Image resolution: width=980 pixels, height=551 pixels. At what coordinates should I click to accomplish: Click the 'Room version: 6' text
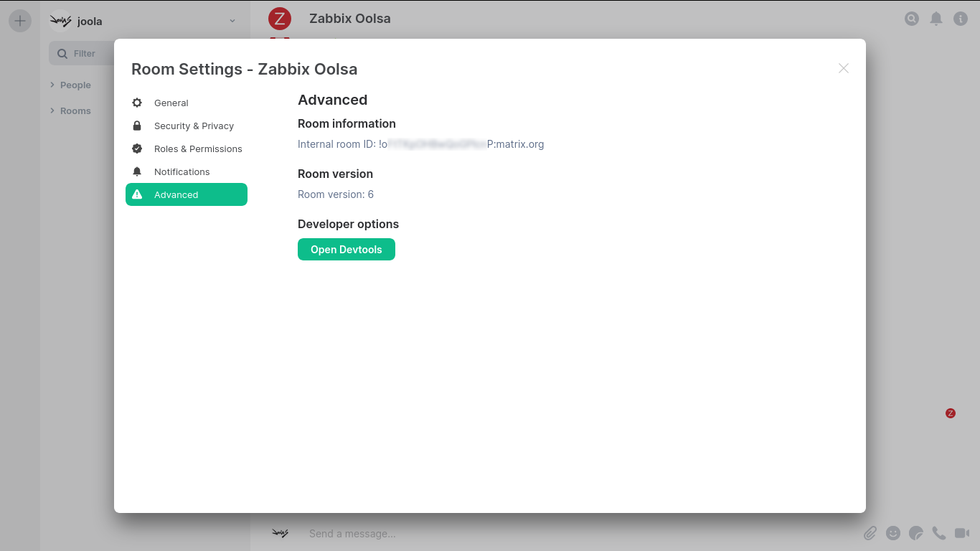pyautogui.click(x=336, y=194)
